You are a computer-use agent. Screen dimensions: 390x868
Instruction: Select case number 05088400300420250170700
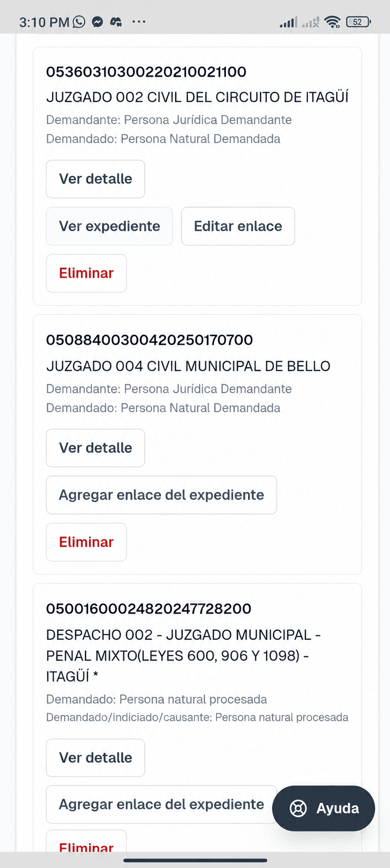click(149, 340)
